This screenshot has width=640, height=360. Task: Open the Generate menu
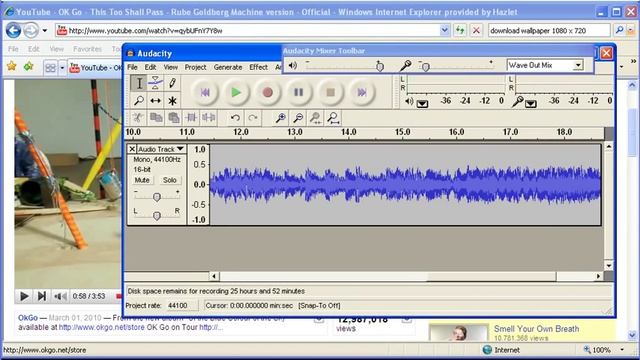228,67
